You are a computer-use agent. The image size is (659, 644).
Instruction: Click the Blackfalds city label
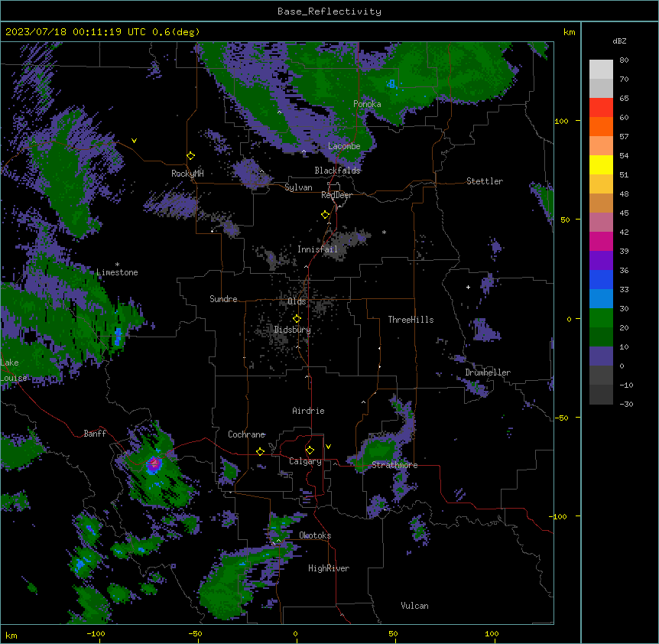click(x=337, y=171)
